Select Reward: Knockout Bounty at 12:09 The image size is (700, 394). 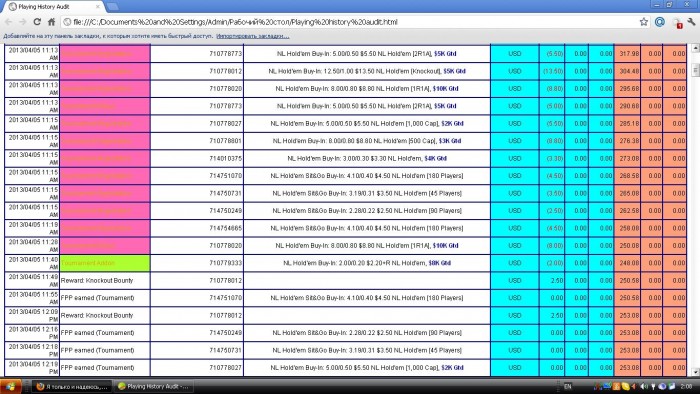(x=97, y=315)
